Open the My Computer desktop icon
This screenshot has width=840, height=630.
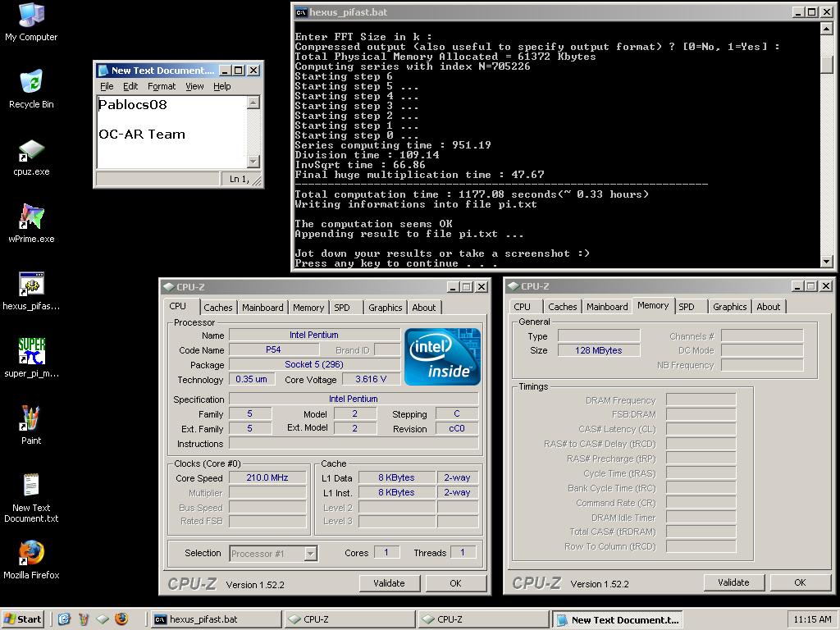tap(31, 22)
